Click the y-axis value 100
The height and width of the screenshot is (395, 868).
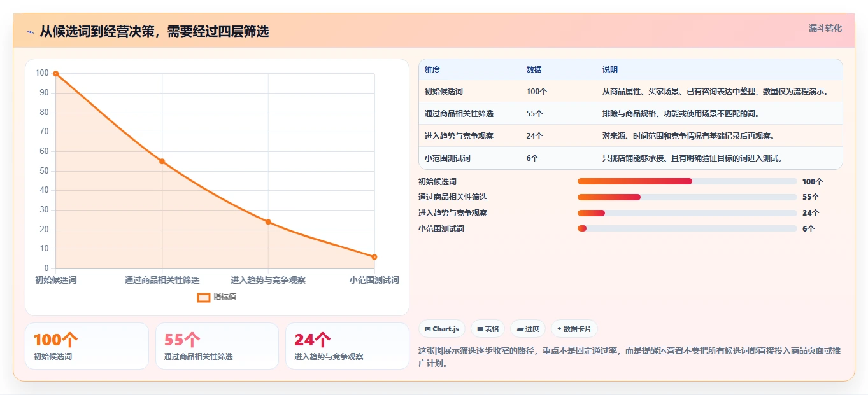coord(42,73)
